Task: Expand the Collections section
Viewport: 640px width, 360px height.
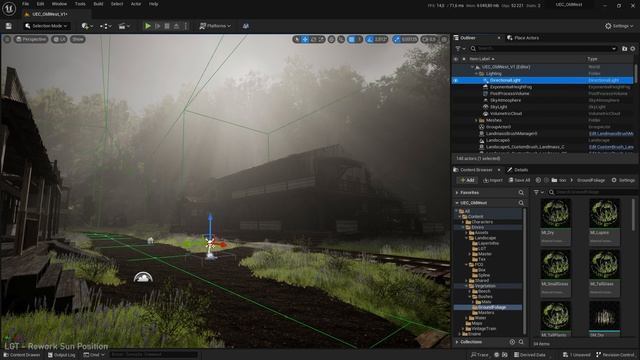Action: (457, 342)
